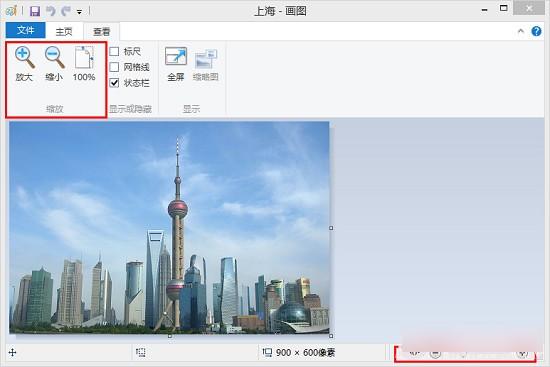Click the bottom-edge canvas resize handle
The image size is (550, 367).
click(170, 336)
